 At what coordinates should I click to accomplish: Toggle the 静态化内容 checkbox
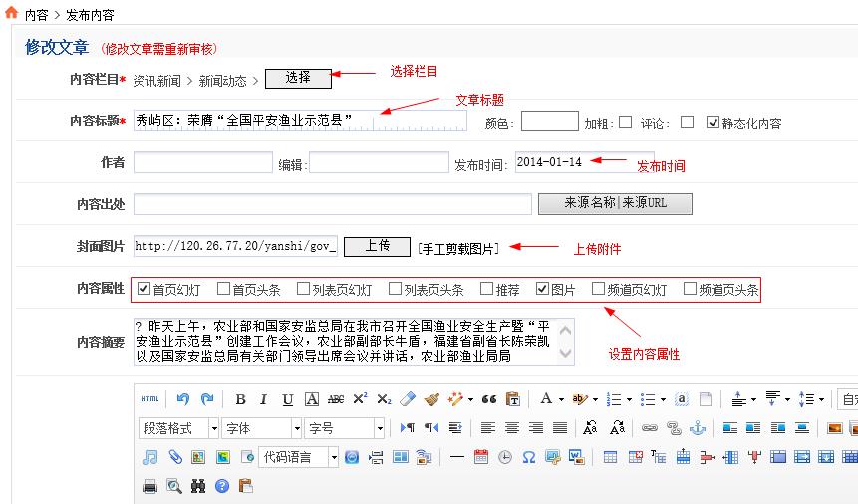point(713,123)
